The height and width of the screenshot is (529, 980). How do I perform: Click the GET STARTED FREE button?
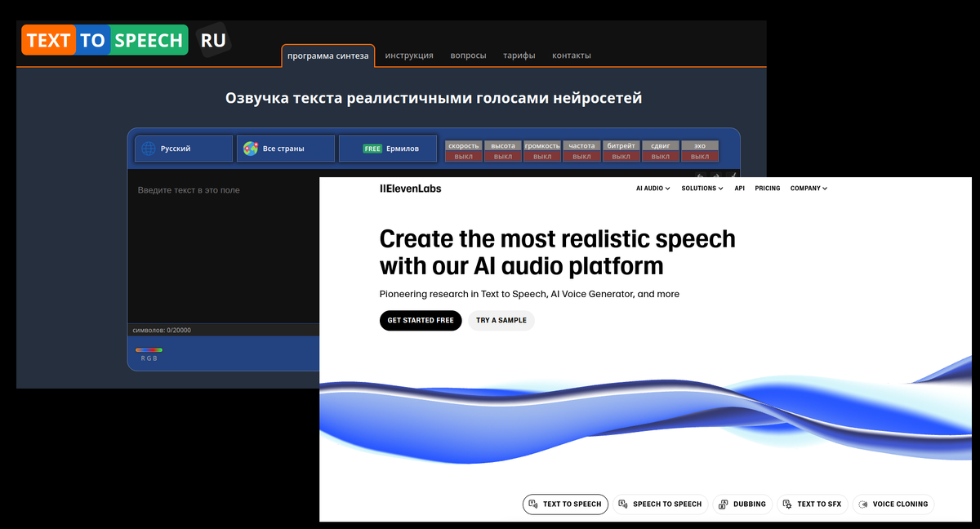click(421, 320)
